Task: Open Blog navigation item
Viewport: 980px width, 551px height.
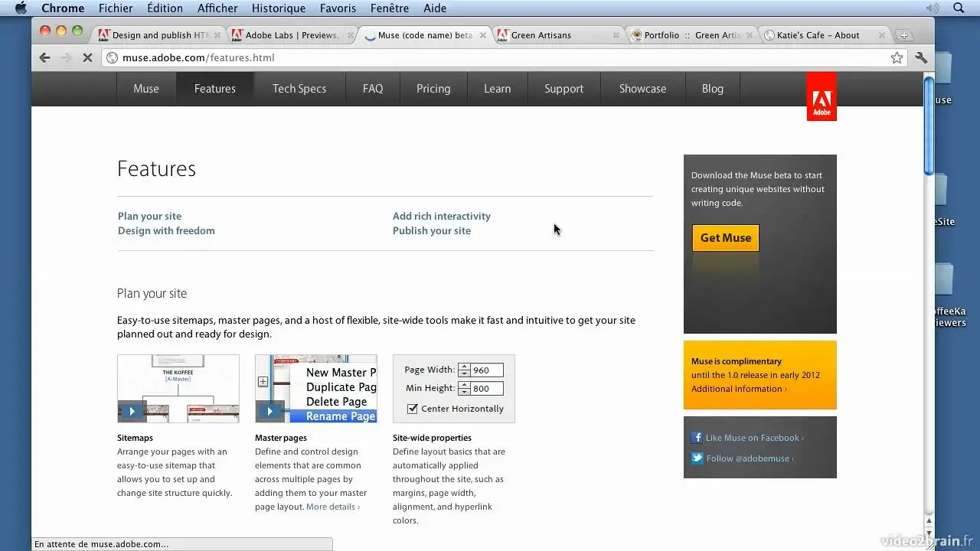Action: point(713,89)
